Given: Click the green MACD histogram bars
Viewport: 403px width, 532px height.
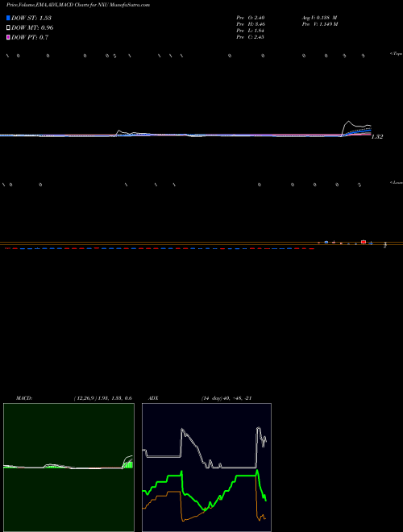Looking at the screenshot, I should [x=128, y=464].
